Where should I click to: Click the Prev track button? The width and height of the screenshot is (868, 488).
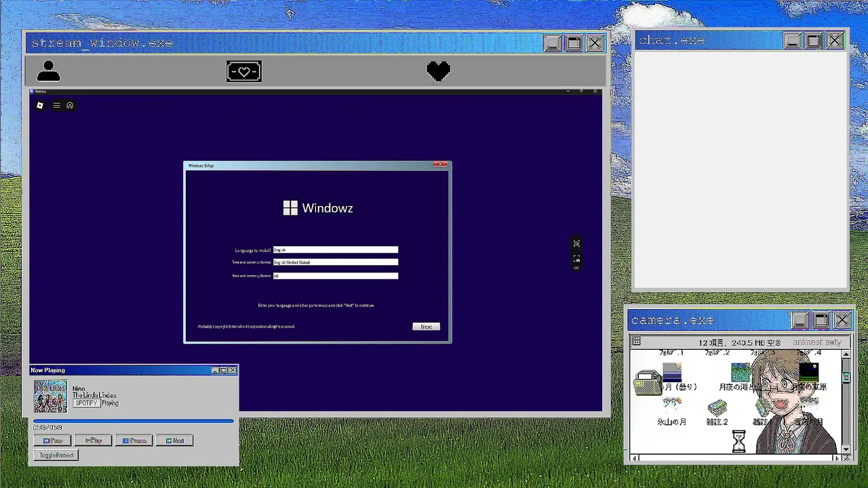(52, 441)
